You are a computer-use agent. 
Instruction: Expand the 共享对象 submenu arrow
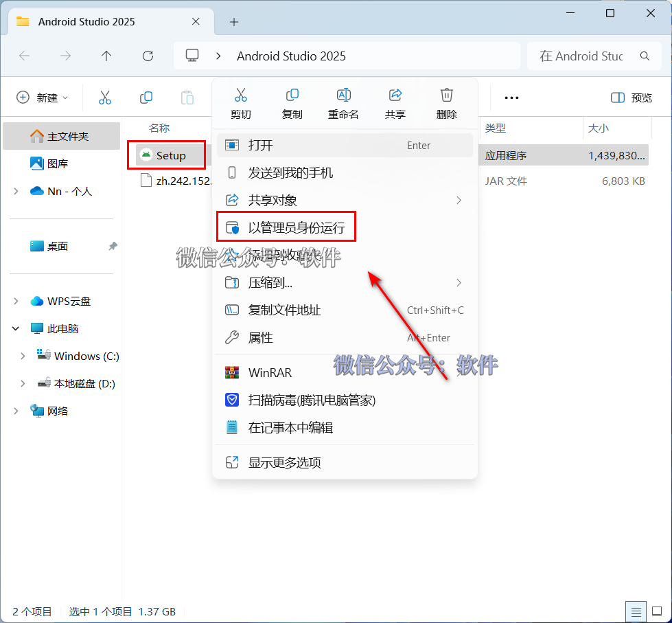[x=459, y=201]
